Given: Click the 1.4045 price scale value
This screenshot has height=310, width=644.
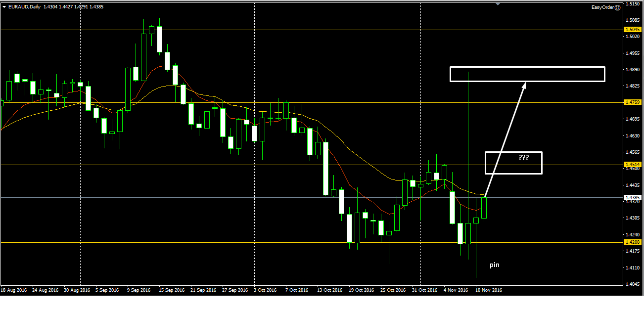Looking at the screenshot, I should click(633, 284).
